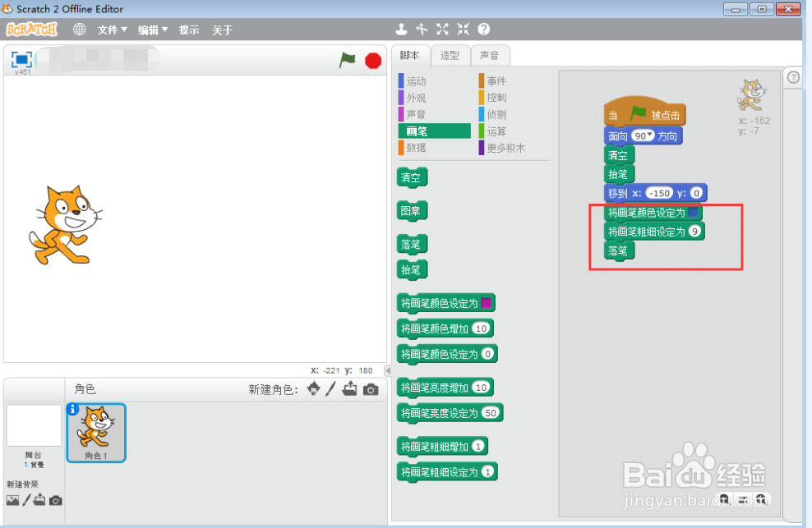Select the 更多积木 block category
This screenshot has height=528, width=812.
pyautogui.click(x=502, y=148)
